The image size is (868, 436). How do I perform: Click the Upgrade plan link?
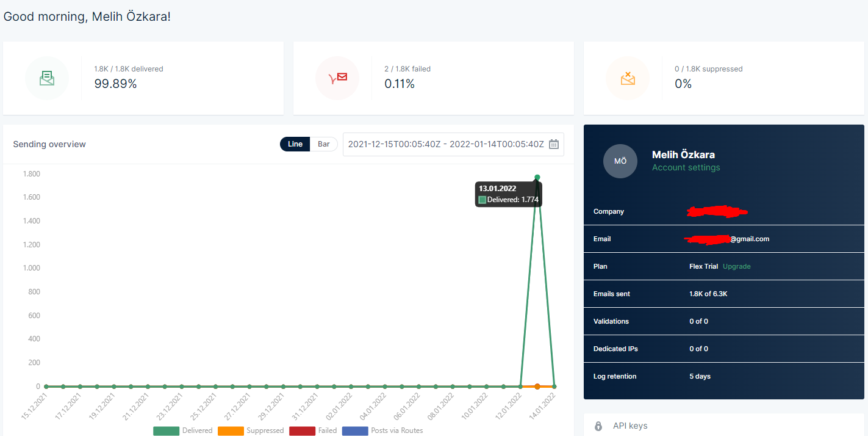pos(737,266)
